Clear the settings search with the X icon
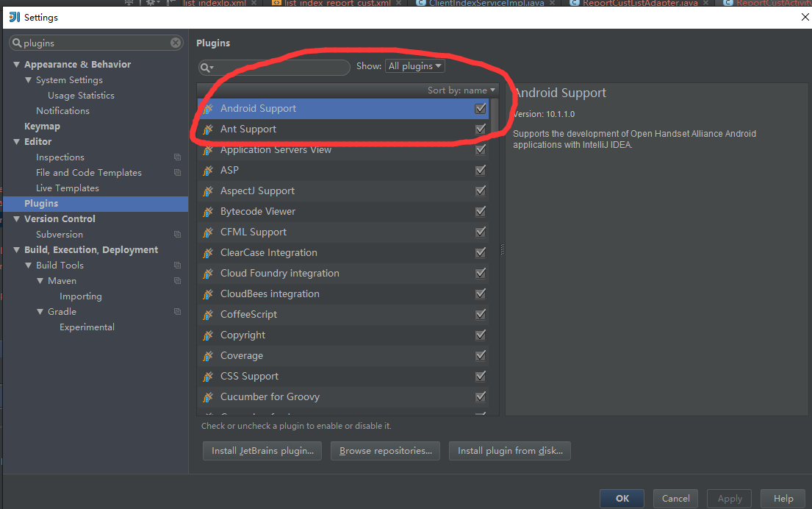The width and height of the screenshot is (812, 509). (176, 43)
